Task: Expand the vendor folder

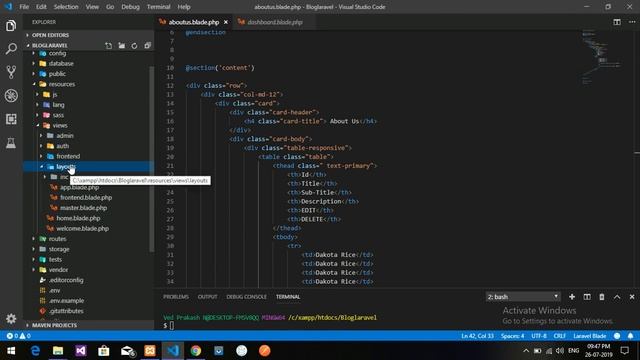Action: [x=58, y=270]
